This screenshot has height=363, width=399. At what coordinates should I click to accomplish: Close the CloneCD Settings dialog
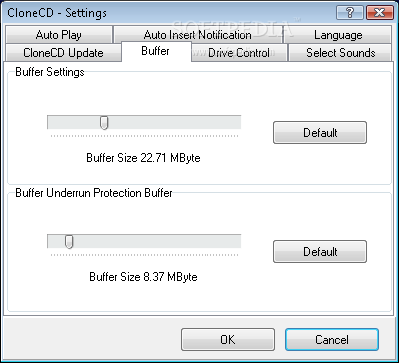pos(379,13)
